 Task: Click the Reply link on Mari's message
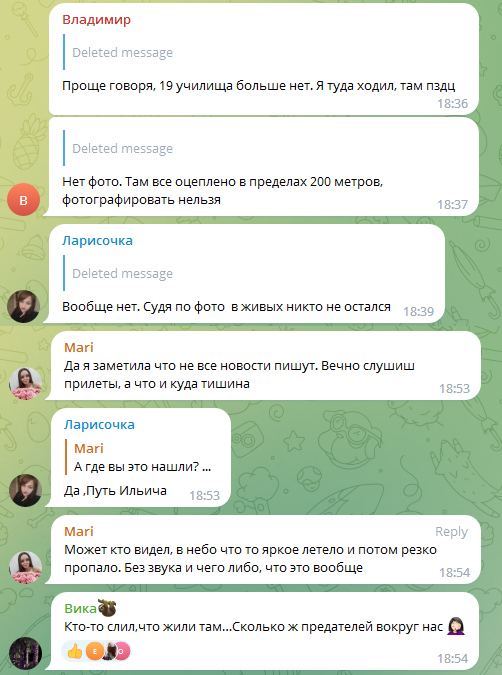tap(451, 532)
